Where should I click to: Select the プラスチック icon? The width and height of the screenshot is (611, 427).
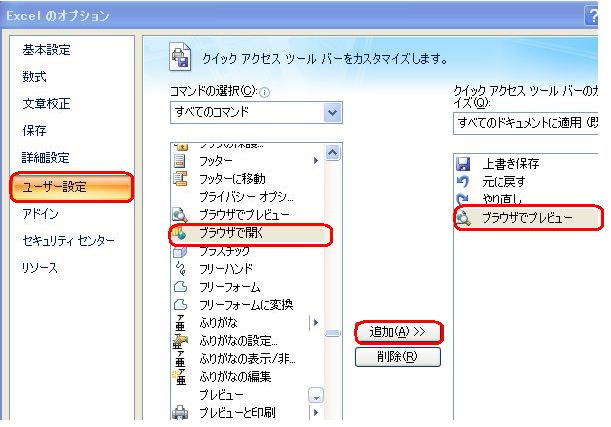pos(180,252)
